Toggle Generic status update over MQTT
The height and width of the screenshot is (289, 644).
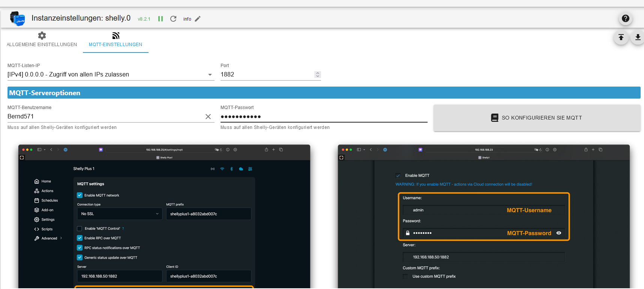tap(80, 258)
